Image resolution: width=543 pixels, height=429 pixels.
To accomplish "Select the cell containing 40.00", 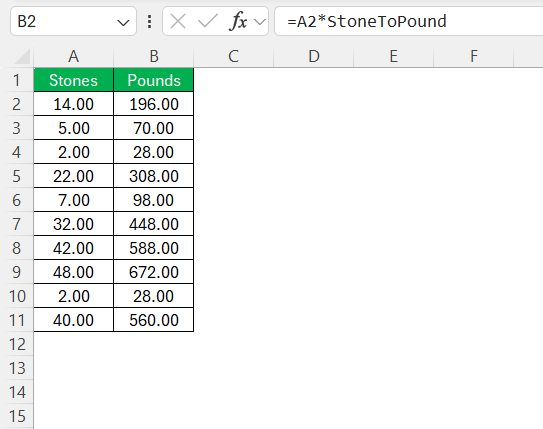I will coord(73,320).
